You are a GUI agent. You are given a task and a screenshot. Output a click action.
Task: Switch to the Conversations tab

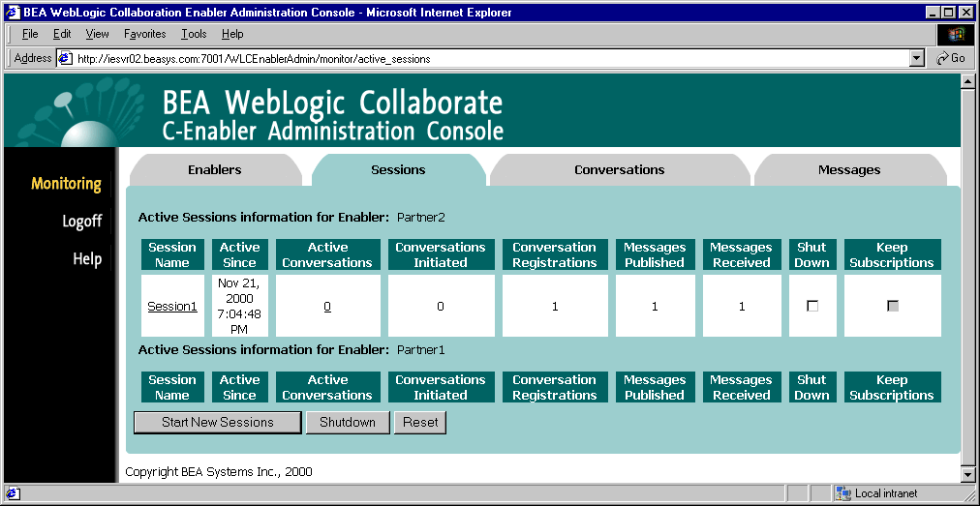coord(620,170)
